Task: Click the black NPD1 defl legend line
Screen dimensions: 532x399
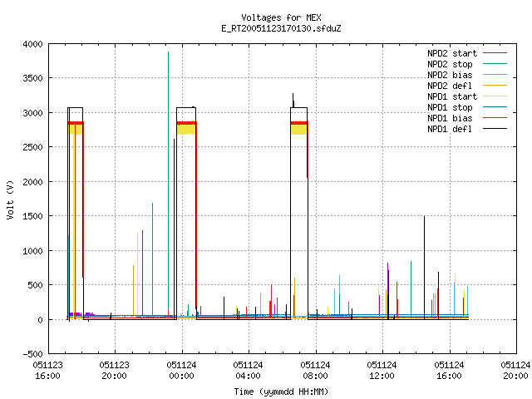Action: click(x=495, y=129)
